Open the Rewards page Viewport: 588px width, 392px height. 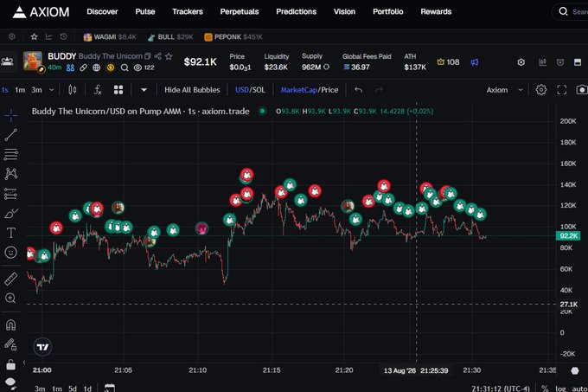pyautogui.click(x=436, y=11)
